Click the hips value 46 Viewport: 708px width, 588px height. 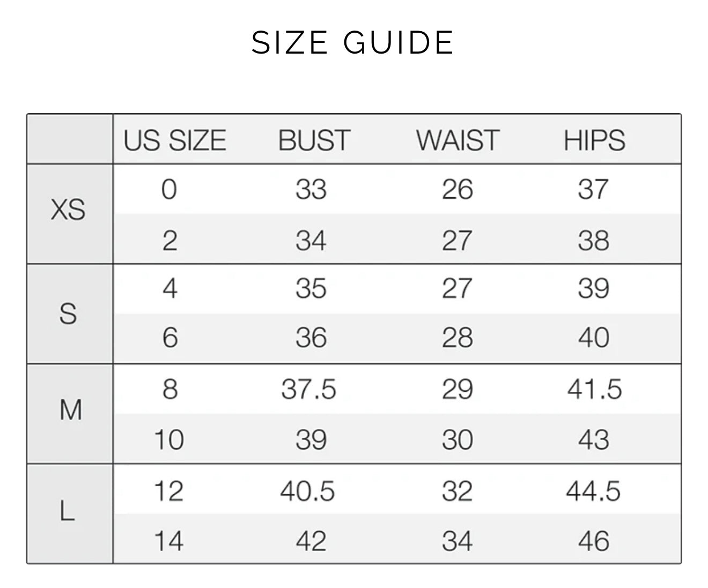(x=594, y=540)
